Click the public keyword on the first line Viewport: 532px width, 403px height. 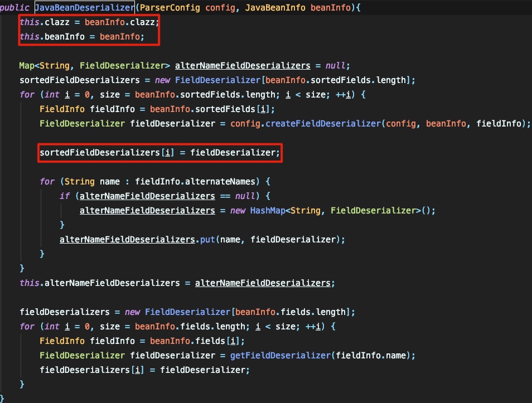point(14,8)
